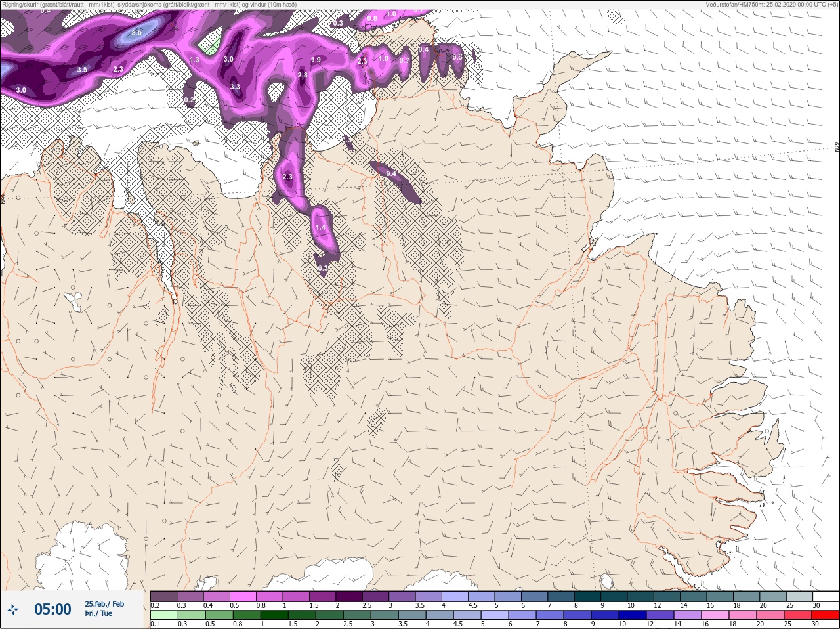Click the 1.9 precipitation value on the map
Screen dimensions: 840x629
(316, 60)
